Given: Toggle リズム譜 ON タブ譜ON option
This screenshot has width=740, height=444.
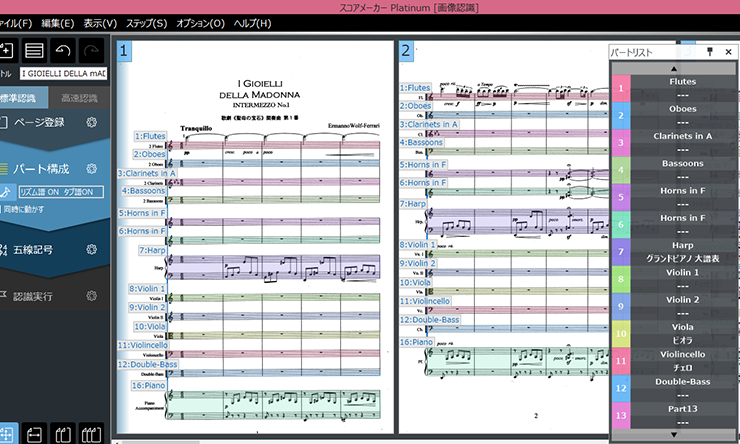Looking at the screenshot, I should (x=61, y=192).
